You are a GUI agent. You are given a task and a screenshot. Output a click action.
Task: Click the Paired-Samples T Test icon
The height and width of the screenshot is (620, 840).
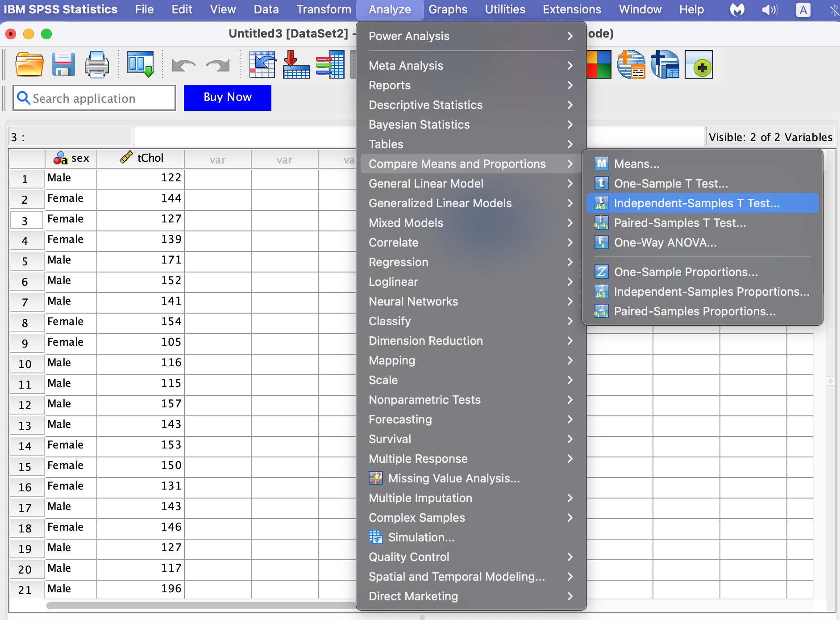tap(602, 222)
